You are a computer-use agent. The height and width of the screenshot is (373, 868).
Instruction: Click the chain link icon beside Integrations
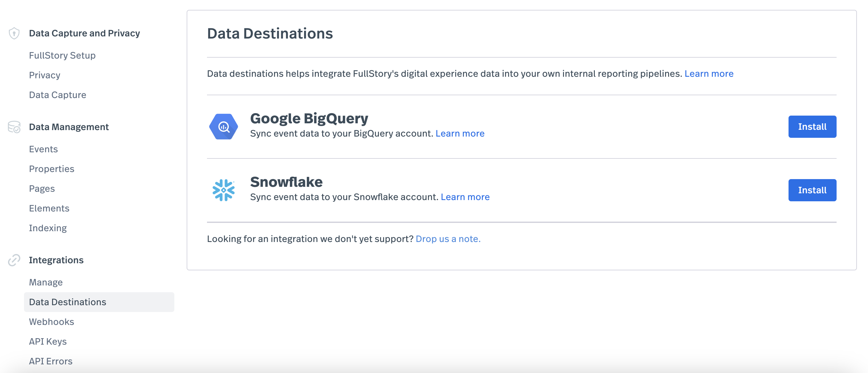(x=14, y=260)
